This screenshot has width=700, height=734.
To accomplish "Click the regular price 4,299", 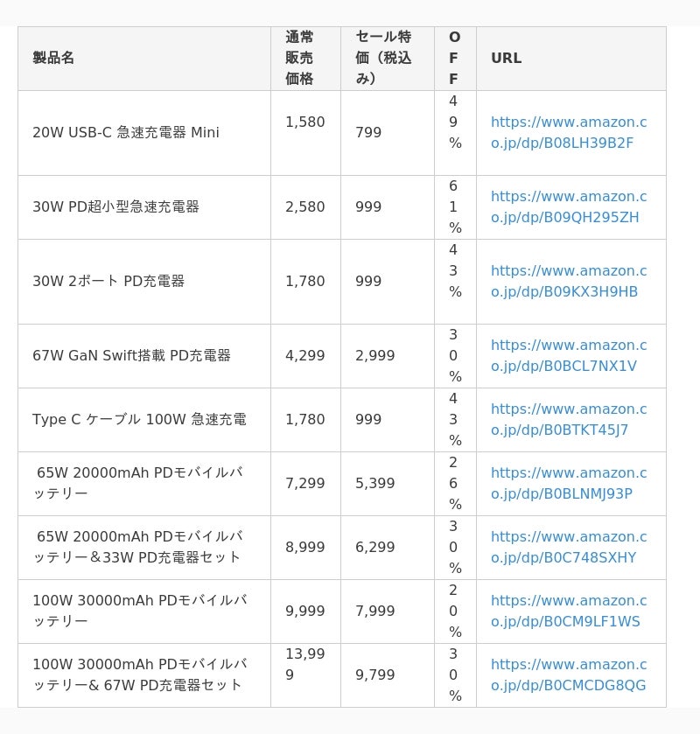I will (305, 356).
